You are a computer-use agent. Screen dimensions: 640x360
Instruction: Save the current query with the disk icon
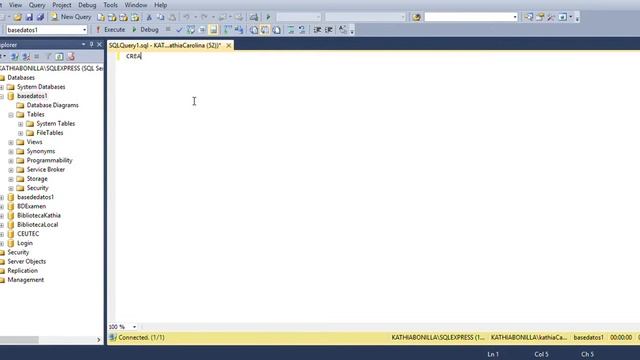29,17
